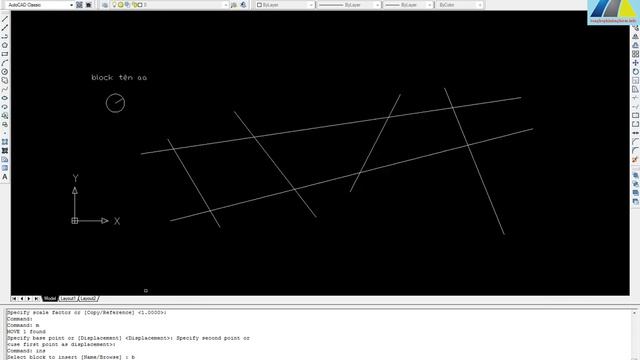Screen dimensions: 640x360
Task: Click the My Workspace icon
Action: pos(89,5)
